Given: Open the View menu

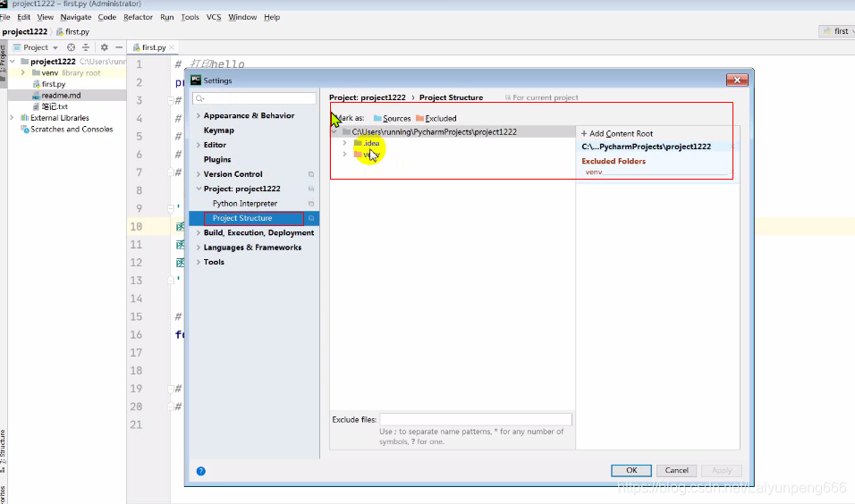Looking at the screenshot, I should tap(46, 17).
